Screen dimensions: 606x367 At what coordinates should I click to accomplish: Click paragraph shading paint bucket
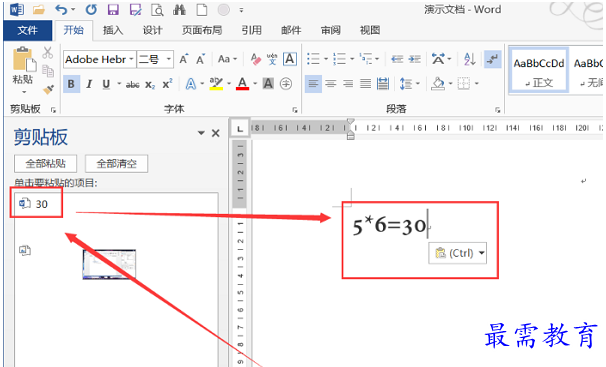tap(438, 83)
